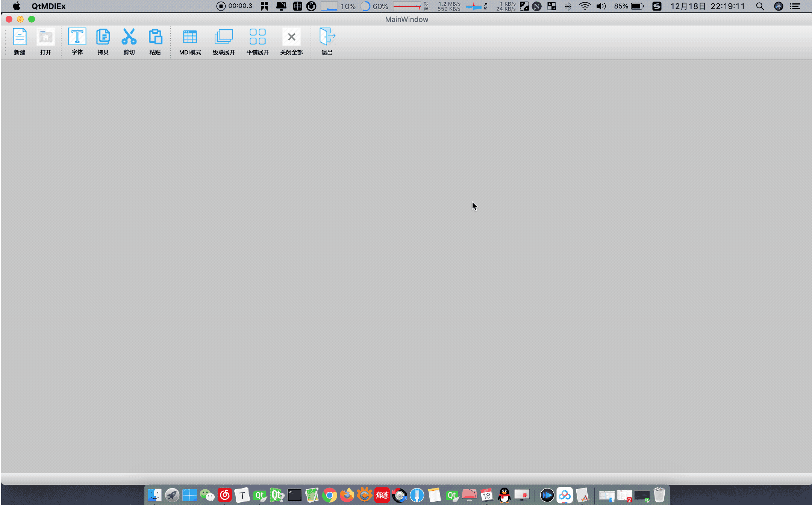Click the 粘贴 (Paste) clipboard icon
812x505 pixels.
pyautogui.click(x=155, y=37)
